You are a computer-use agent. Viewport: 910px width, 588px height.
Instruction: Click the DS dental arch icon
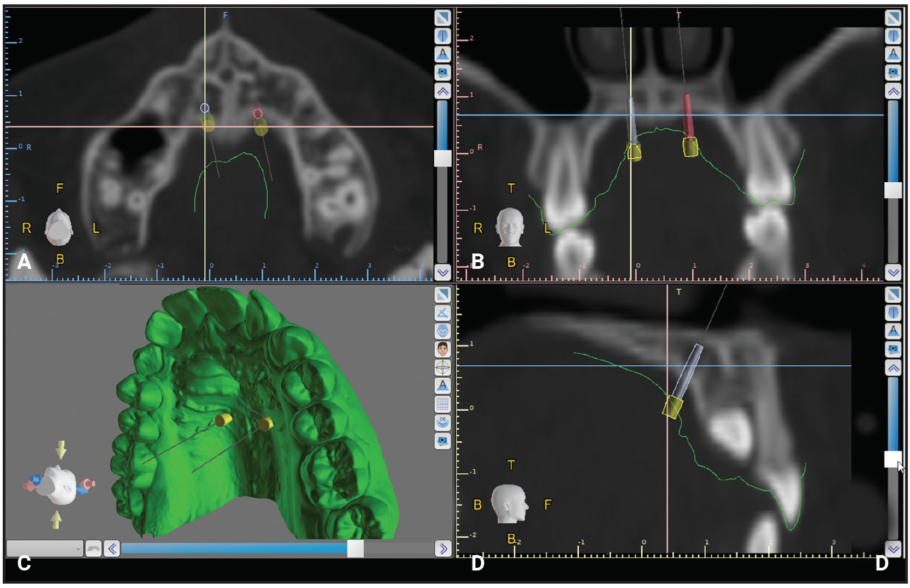[x=442, y=422]
